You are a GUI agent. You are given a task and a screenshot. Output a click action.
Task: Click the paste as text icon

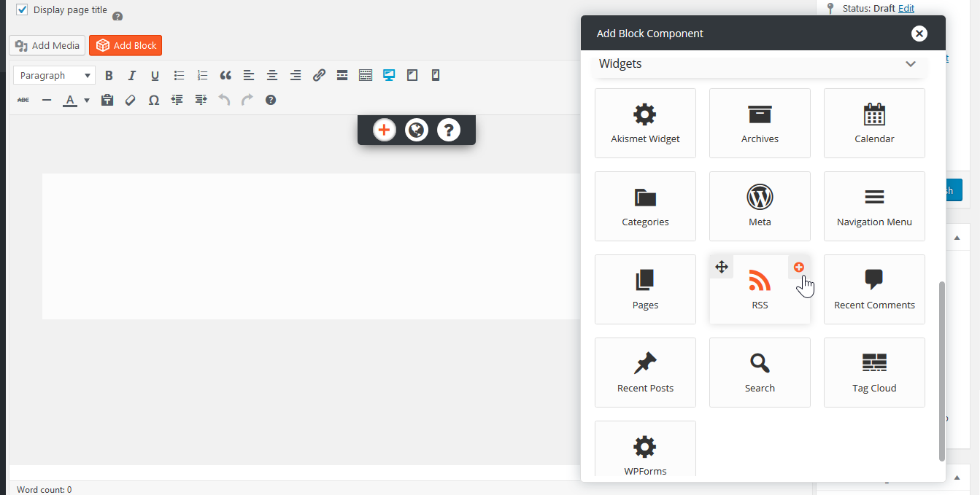(107, 100)
